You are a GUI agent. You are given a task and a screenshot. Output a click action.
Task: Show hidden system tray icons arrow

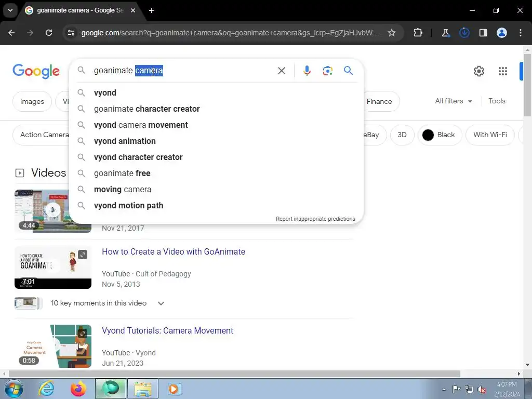coord(444,389)
